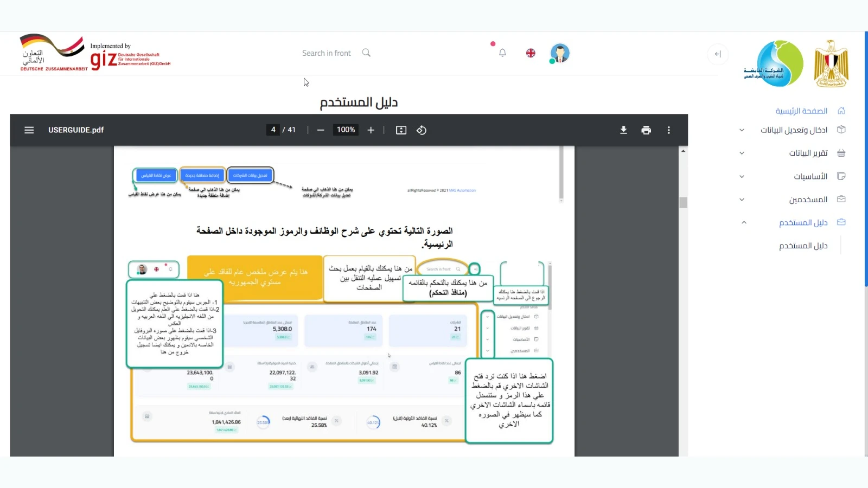Click the box icon beside ادخال وتعديل البيانات
This screenshot has width=868, height=488.
click(841, 130)
